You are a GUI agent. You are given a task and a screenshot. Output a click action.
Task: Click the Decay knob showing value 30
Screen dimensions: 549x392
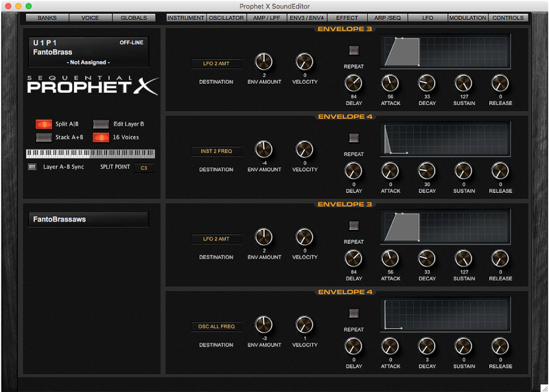pyautogui.click(x=427, y=171)
